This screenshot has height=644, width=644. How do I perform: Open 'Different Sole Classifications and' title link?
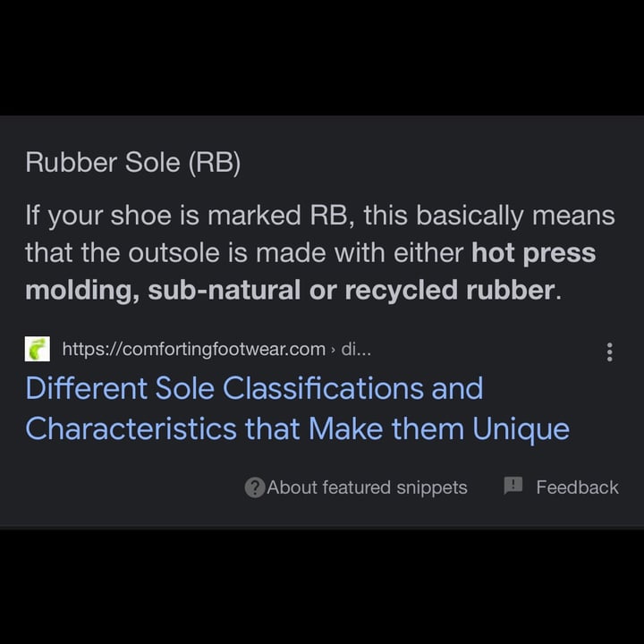coord(254,388)
